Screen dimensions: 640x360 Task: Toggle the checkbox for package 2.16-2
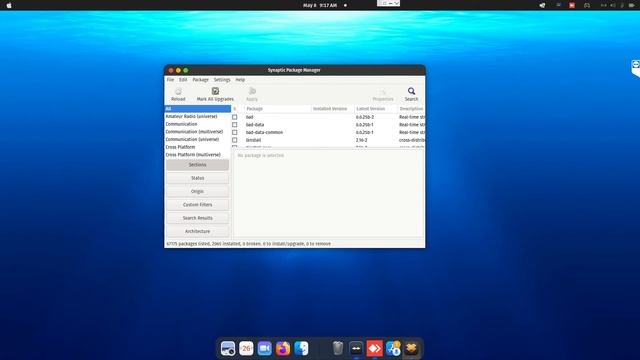click(235, 140)
